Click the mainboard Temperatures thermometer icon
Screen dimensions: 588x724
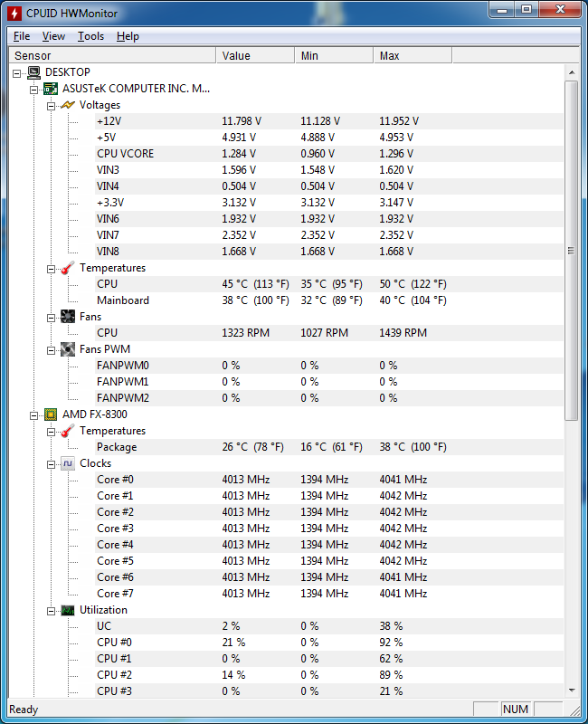coord(68,268)
